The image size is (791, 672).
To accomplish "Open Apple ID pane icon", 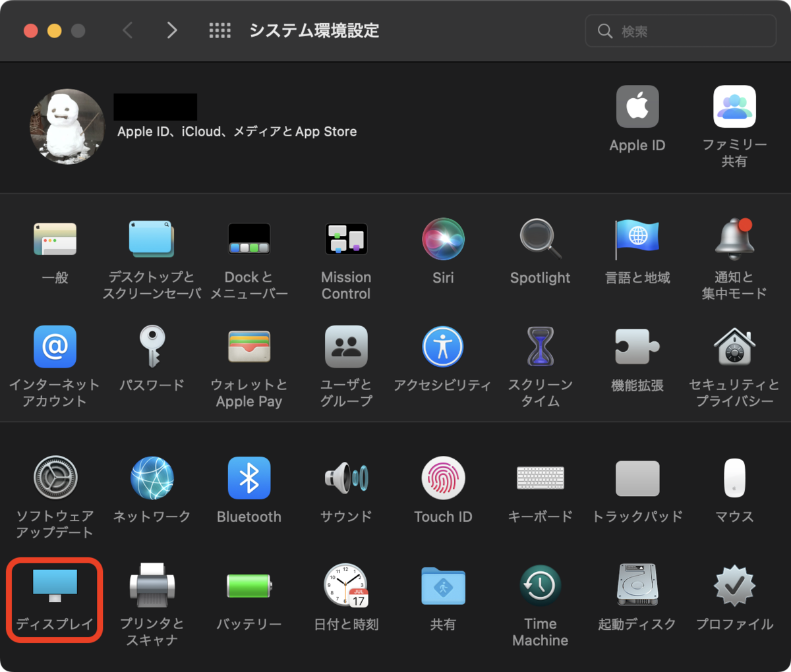I will [637, 106].
